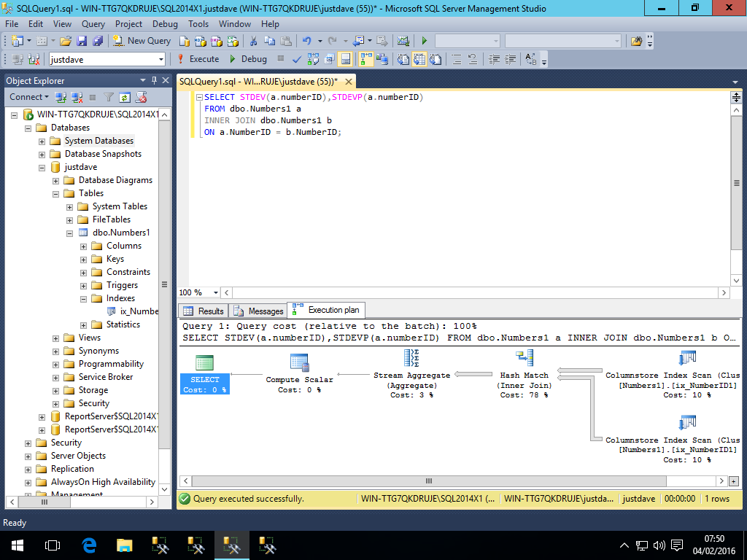Image resolution: width=747 pixels, height=560 pixels.
Task: Expand the Views folder
Action: (x=56, y=338)
